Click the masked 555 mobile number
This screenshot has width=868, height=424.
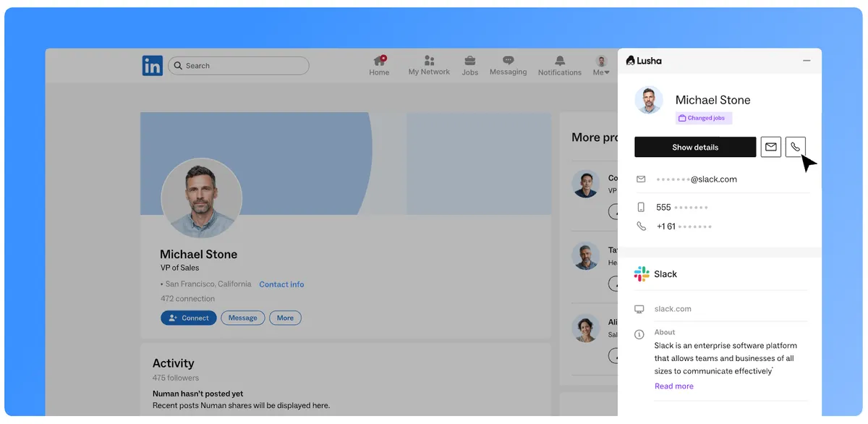tap(682, 208)
